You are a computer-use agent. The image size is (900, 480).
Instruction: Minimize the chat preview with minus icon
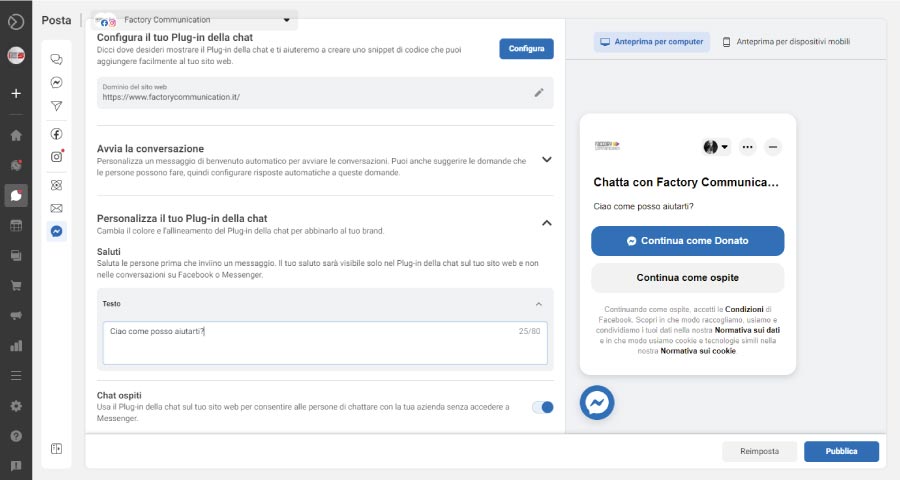click(773, 147)
